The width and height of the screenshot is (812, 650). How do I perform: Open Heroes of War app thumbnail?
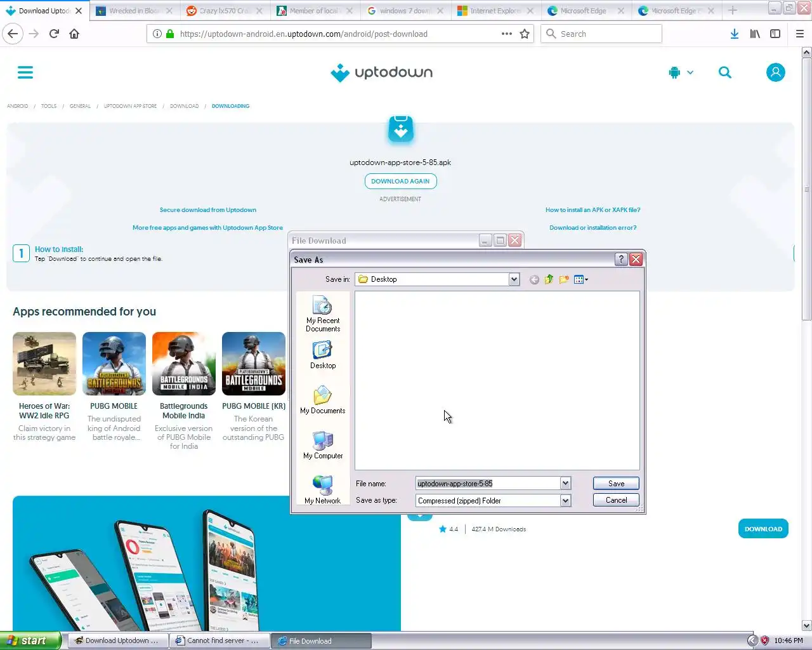pos(44,364)
